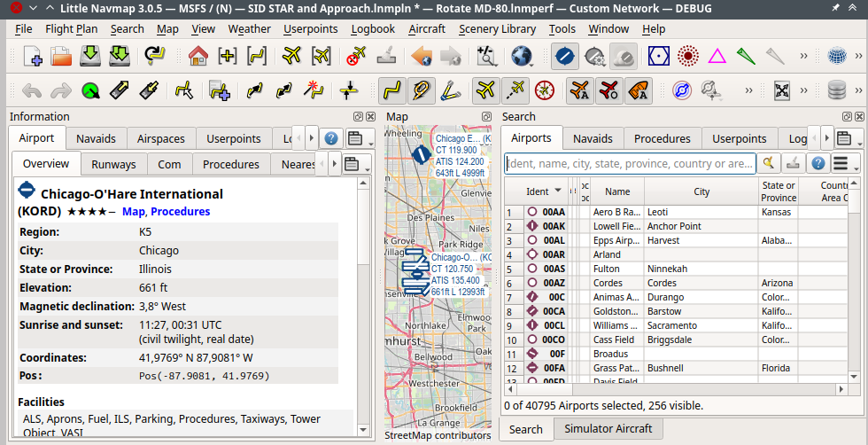Append flight plan with plus icon
Viewport: 868px width, 445px height.
220,90
